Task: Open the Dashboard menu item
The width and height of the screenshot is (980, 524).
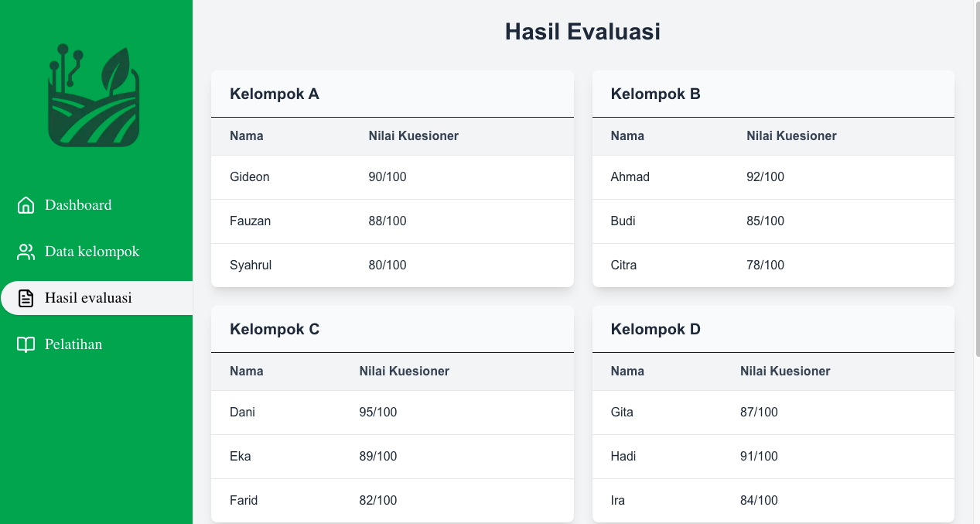Action: point(78,205)
